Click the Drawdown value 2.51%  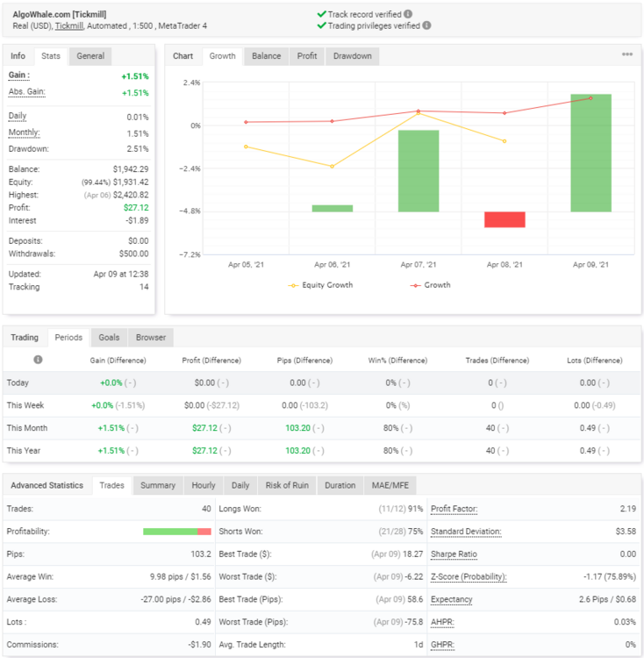[138, 149]
